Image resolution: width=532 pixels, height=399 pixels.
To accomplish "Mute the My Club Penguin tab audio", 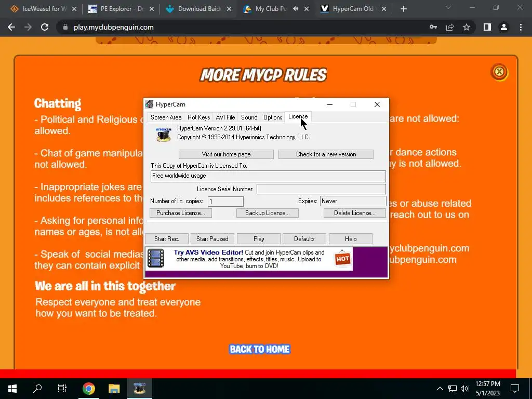I will (295, 9).
